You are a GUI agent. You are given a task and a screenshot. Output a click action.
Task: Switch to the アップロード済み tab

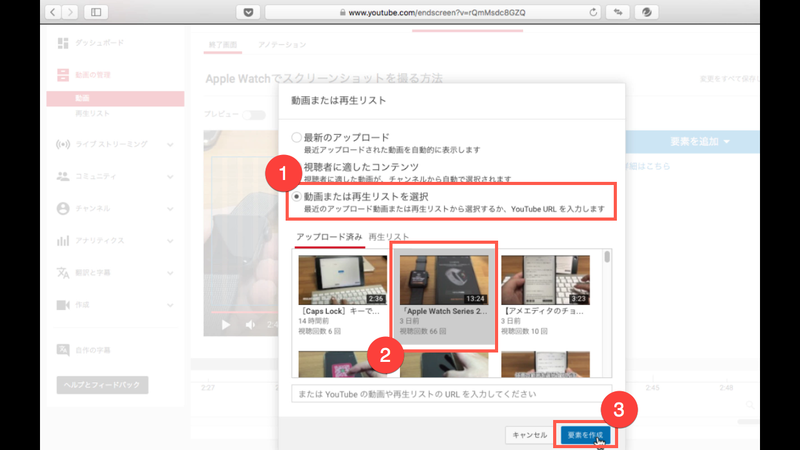coord(329,237)
